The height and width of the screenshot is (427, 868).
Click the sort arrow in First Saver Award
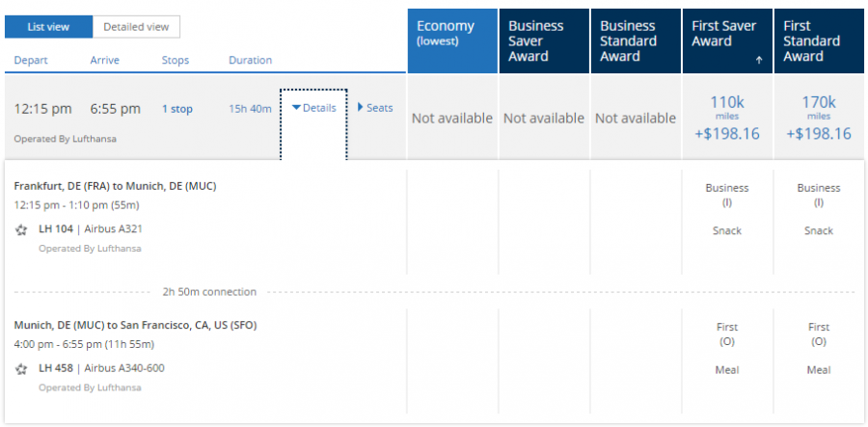tap(758, 60)
